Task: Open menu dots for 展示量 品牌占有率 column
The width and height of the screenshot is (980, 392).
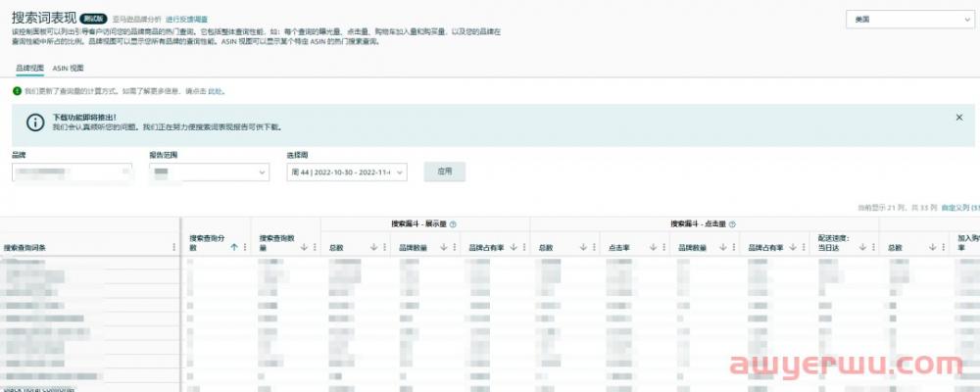Action: coord(523,248)
